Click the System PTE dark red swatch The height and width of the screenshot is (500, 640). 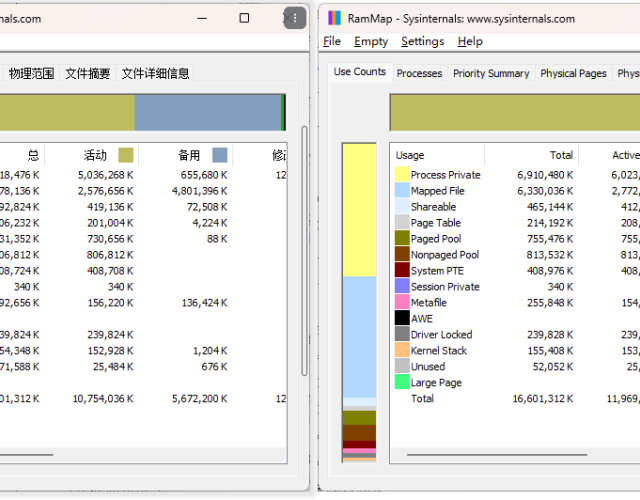coord(402,271)
